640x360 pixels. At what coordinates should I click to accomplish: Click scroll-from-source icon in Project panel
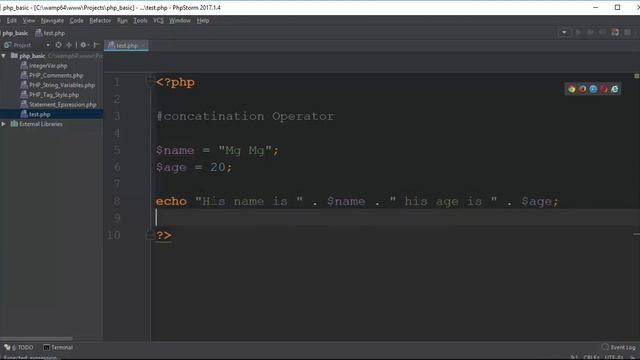[58, 45]
